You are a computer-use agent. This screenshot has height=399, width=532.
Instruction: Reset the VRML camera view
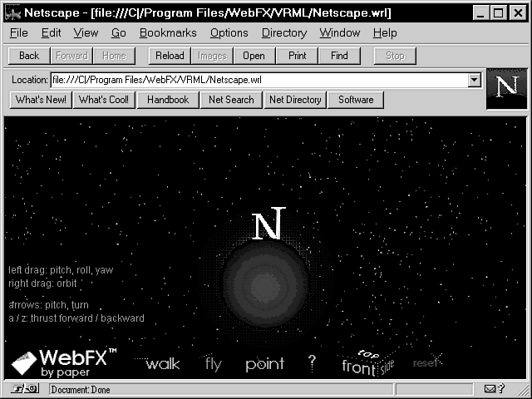425,363
